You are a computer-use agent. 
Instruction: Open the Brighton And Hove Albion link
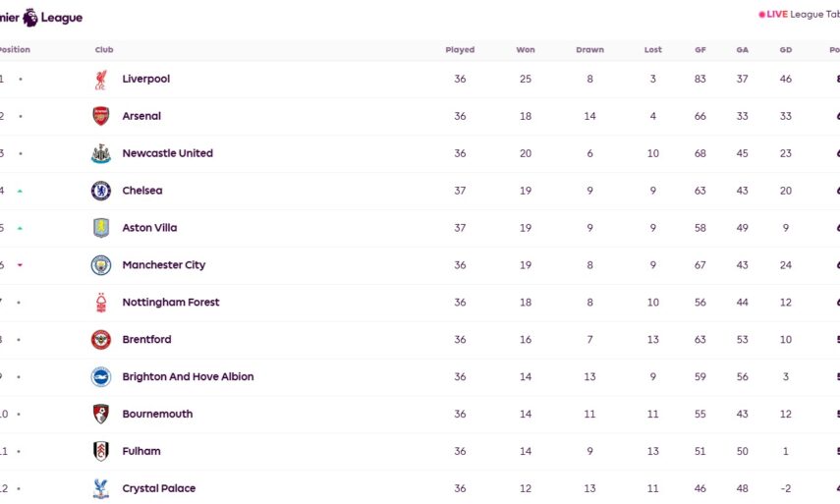coord(188,377)
